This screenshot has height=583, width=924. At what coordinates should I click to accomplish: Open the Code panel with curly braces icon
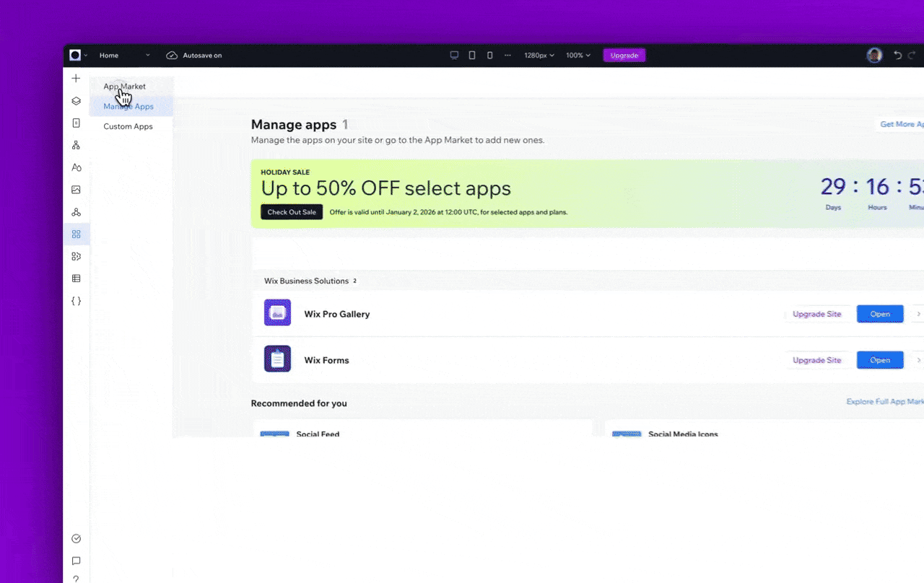coord(76,301)
